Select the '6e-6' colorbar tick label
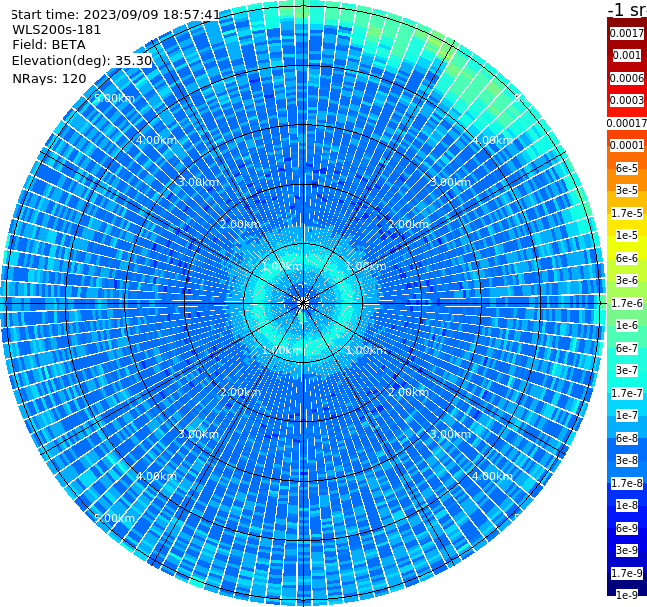647x607 pixels. point(627,258)
